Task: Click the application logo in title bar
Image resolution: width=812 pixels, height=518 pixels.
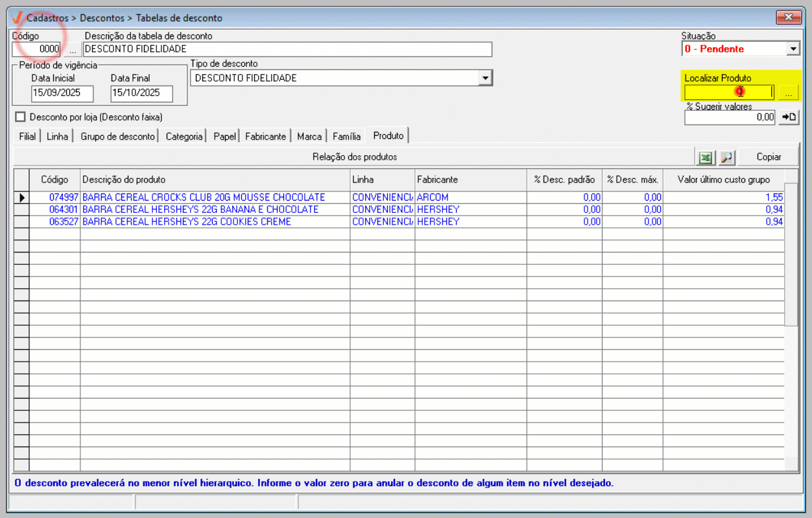Action: [x=18, y=18]
